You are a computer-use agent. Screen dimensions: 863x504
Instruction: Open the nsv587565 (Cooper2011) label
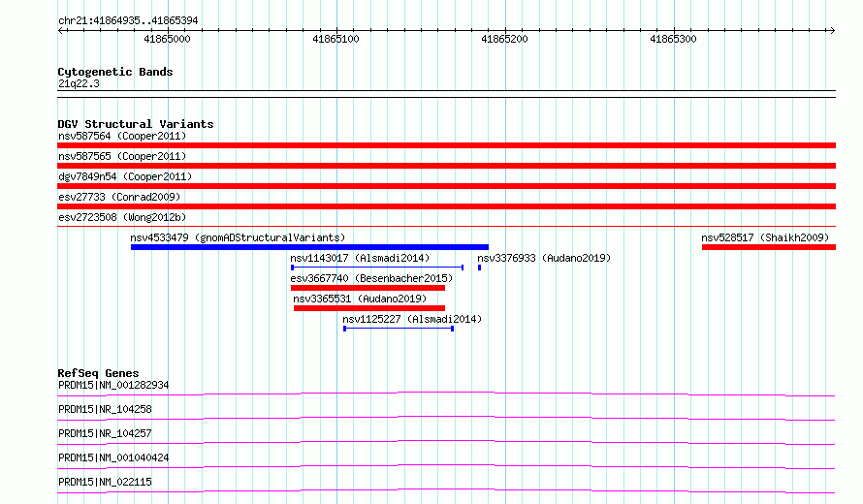122,156
